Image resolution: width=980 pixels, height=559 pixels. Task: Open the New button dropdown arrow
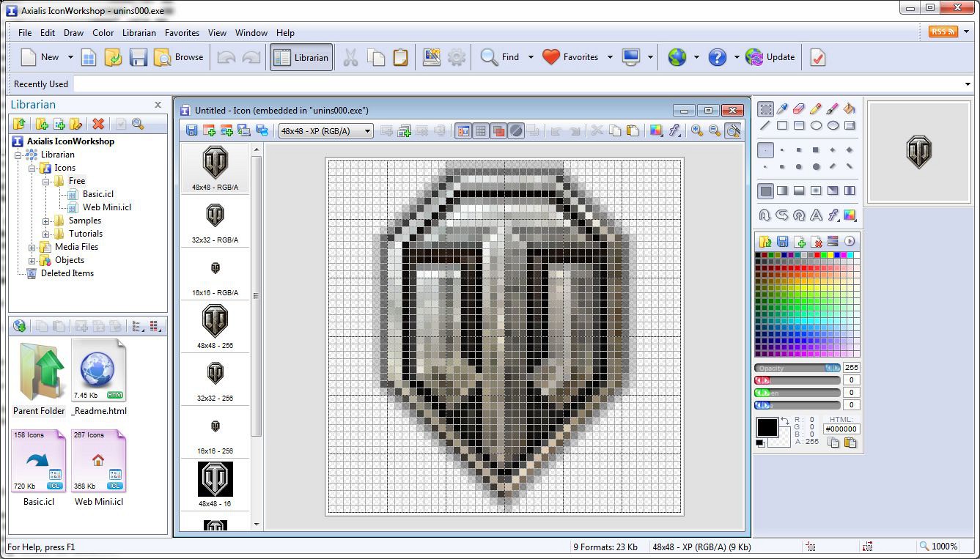[70, 57]
